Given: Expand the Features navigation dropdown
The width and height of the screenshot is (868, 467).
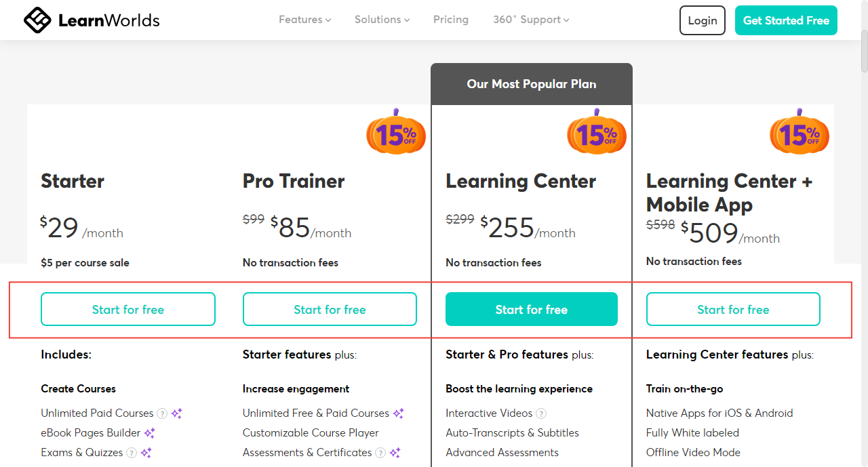Looking at the screenshot, I should click(x=304, y=20).
